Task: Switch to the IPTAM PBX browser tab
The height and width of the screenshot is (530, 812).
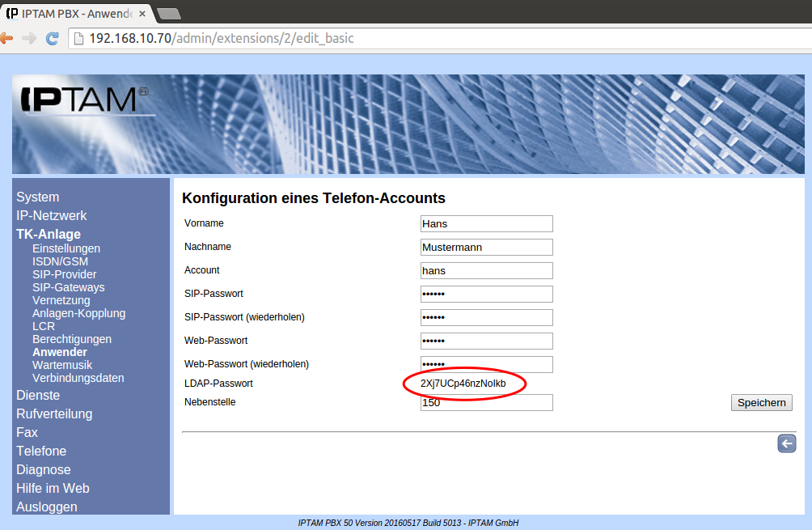Action: coord(73,13)
